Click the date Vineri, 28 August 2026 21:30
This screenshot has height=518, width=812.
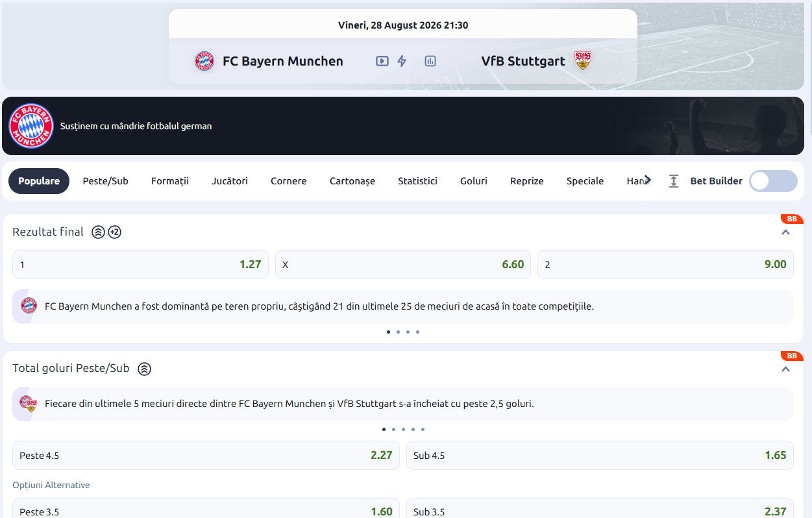click(403, 25)
